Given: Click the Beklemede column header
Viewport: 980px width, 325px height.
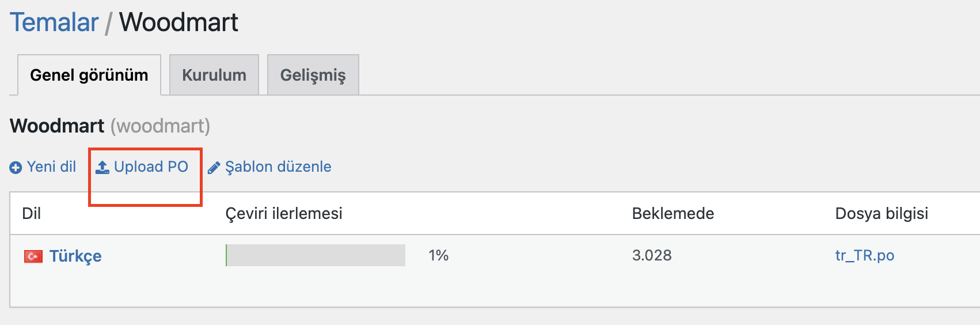Looking at the screenshot, I should point(673,214).
